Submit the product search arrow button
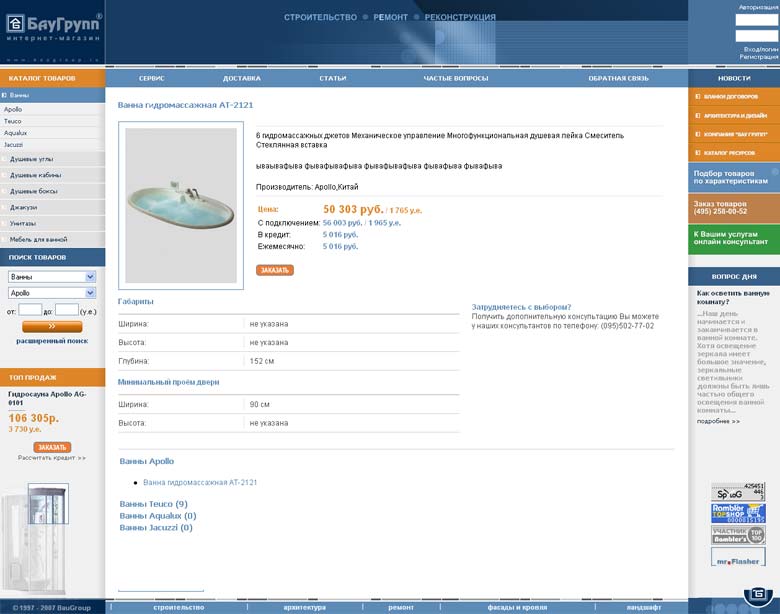 pos(52,326)
